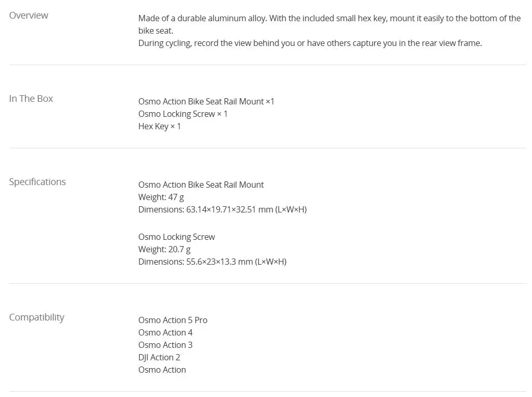Select "Osmo Action 4" in the compatibility list
This screenshot has width=532, height=397.
point(165,333)
